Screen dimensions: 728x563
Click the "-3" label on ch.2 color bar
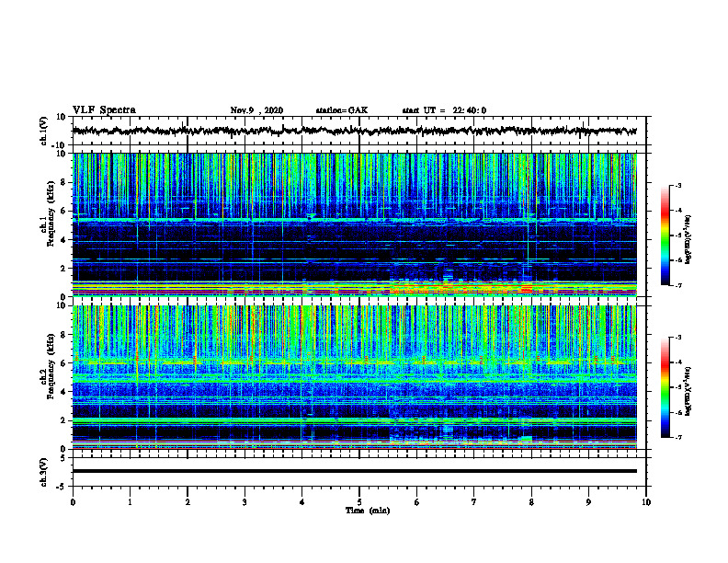[678, 338]
